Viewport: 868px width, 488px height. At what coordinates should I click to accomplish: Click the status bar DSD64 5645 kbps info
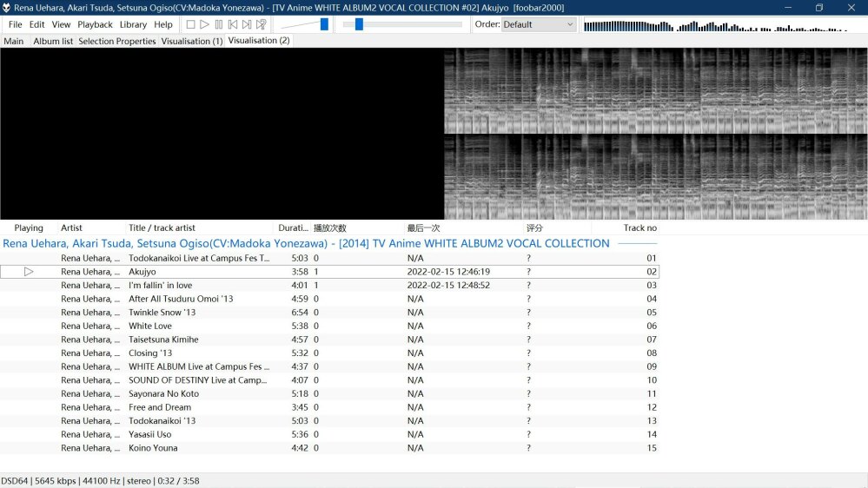pos(100,481)
